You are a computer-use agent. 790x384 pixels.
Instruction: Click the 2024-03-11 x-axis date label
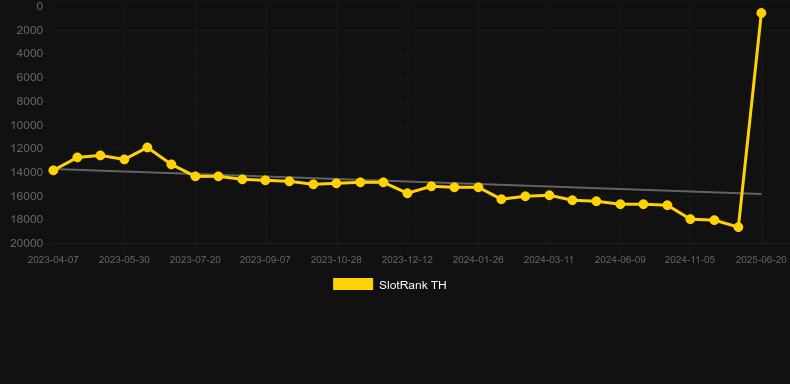pyautogui.click(x=549, y=260)
